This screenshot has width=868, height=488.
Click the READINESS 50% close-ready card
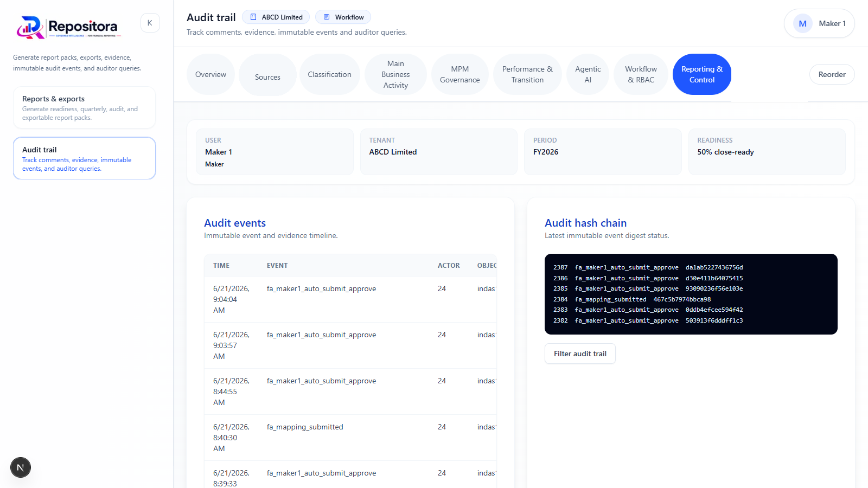coord(767,152)
